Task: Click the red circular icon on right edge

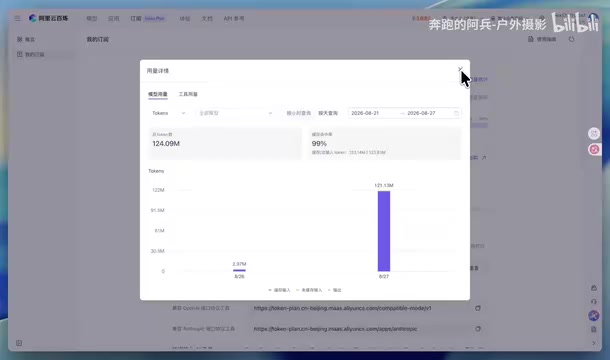Action: 594,149
